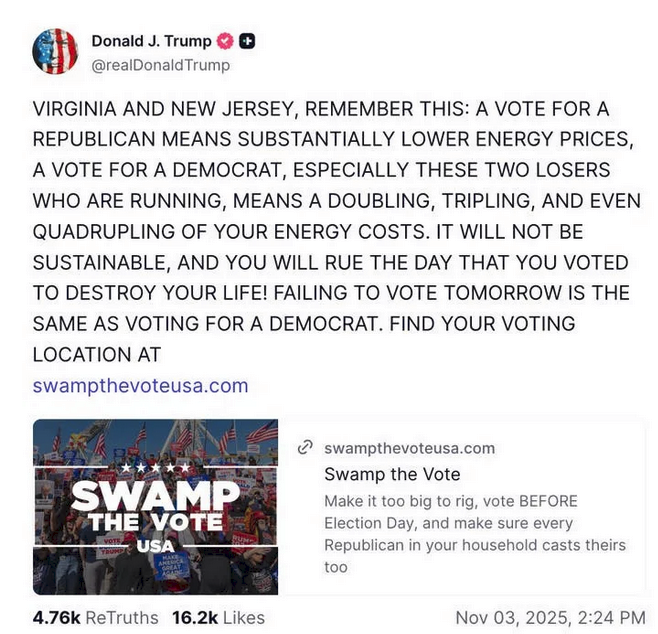This screenshot has height=634, width=658.
Task: Open the "Swamp the Vote" card title
Action: 392,474
